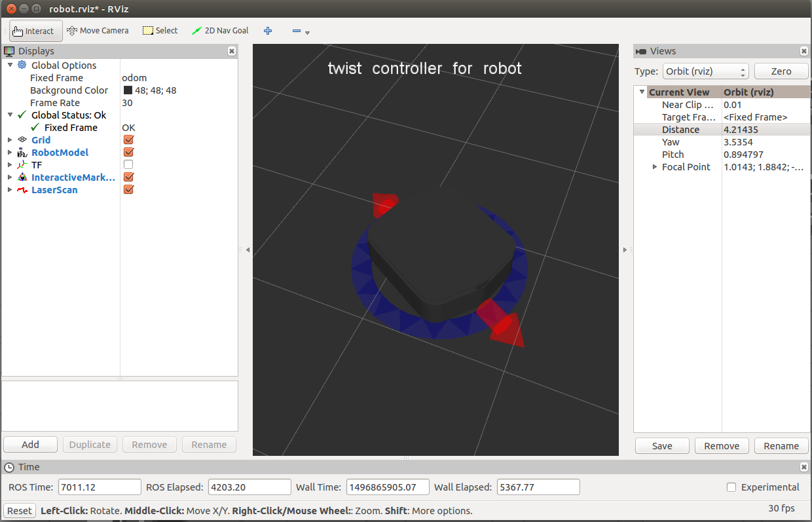Click the minus remove-tool icon
Screen dimensions: 812x522
click(x=297, y=31)
